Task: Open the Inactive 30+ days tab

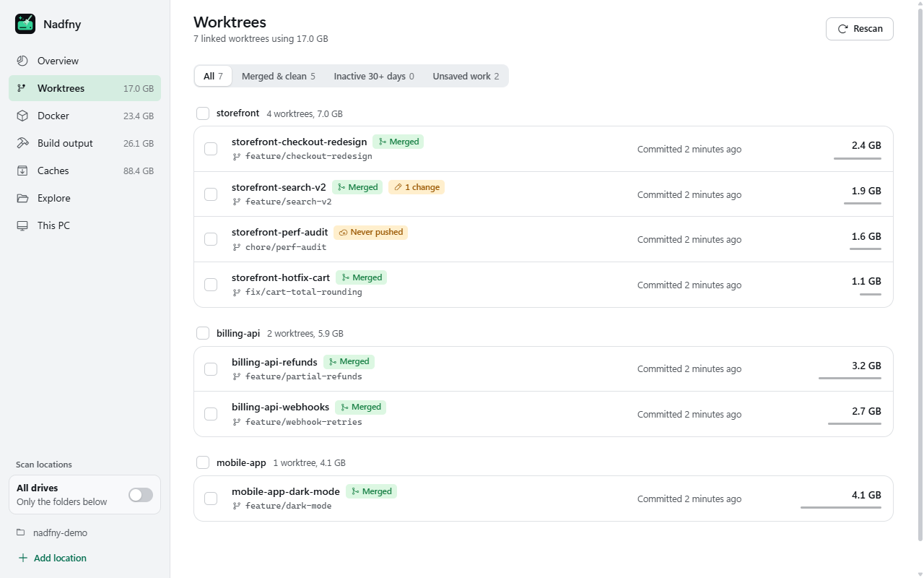Action: (x=374, y=76)
